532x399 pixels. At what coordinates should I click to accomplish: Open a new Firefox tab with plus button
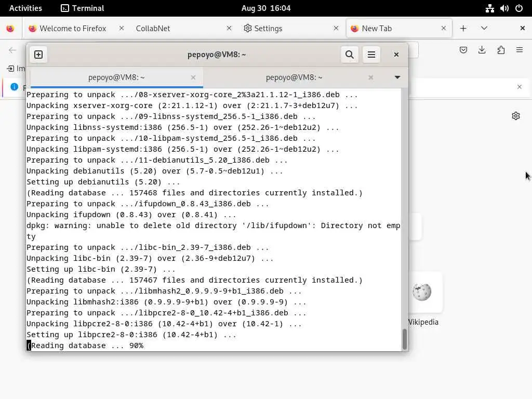pos(463,29)
